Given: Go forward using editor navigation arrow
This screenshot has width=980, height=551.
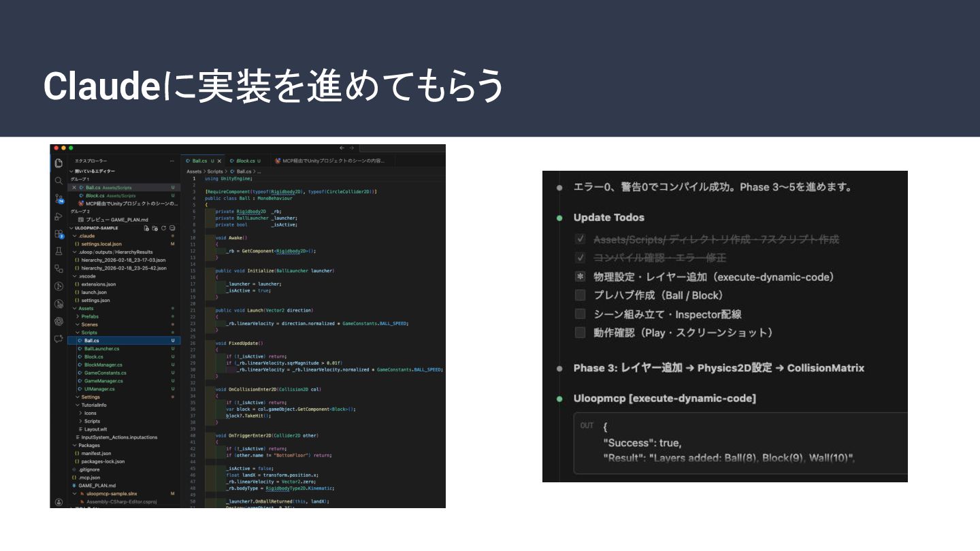Looking at the screenshot, I should (352, 148).
